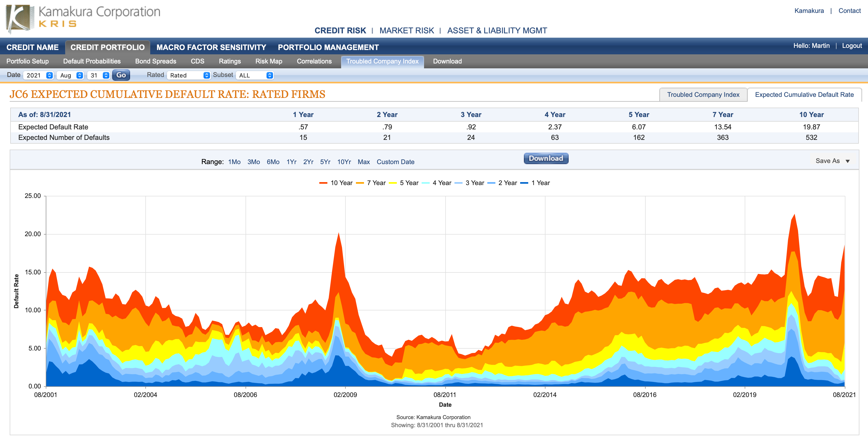Open MACRO FACTOR SENSITIVITY tab

(211, 47)
